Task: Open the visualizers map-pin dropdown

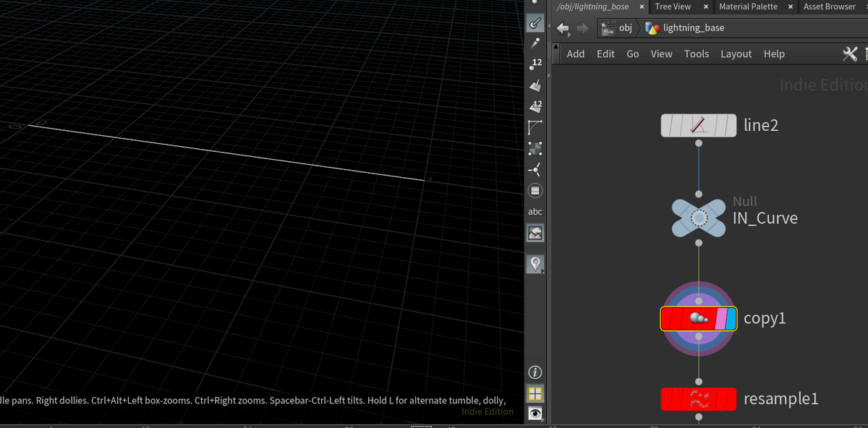Action: (535, 264)
